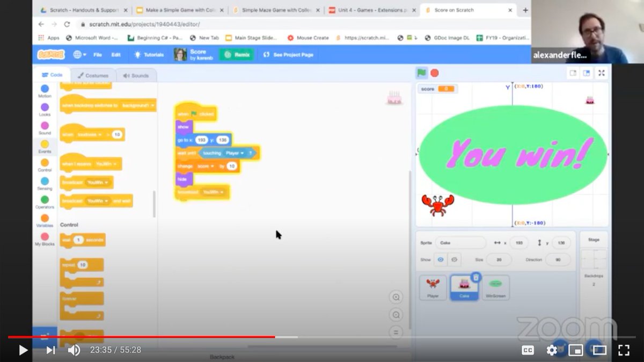Click See Project Page button
The image size is (644, 362).
(x=288, y=54)
